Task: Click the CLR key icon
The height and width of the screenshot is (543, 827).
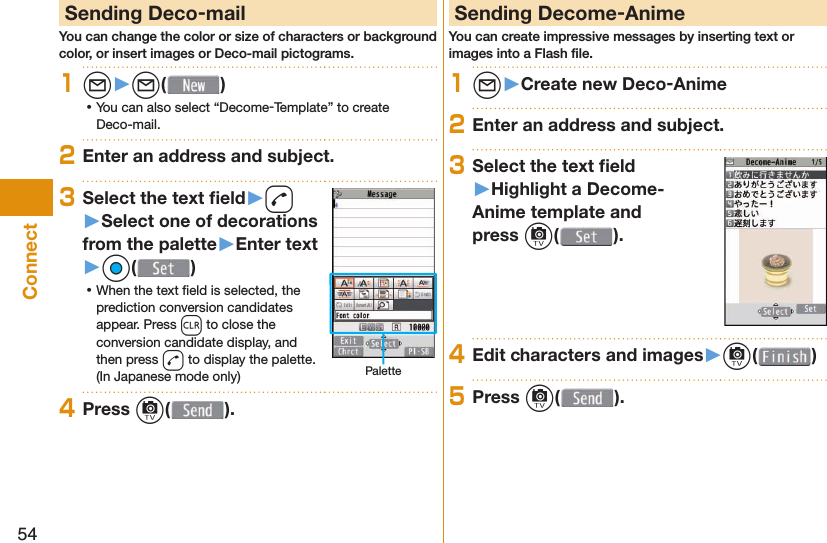Action: click(x=191, y=325)
